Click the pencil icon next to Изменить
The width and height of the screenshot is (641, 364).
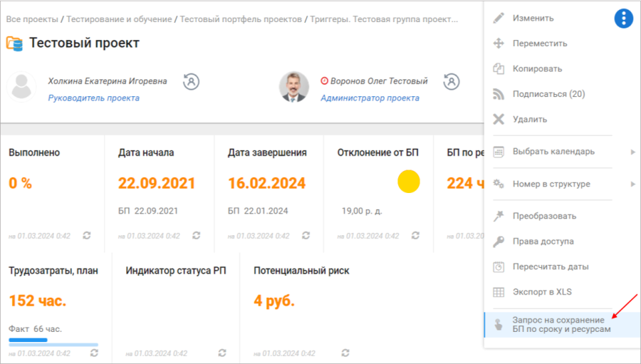pos(499,18)
